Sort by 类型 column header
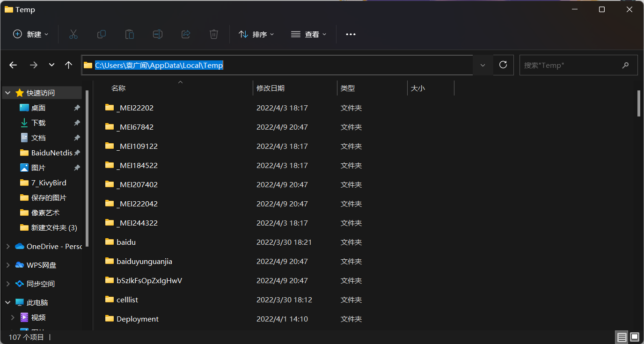The image size is (644, 344). pyautogui.click(x=348, y=88)
